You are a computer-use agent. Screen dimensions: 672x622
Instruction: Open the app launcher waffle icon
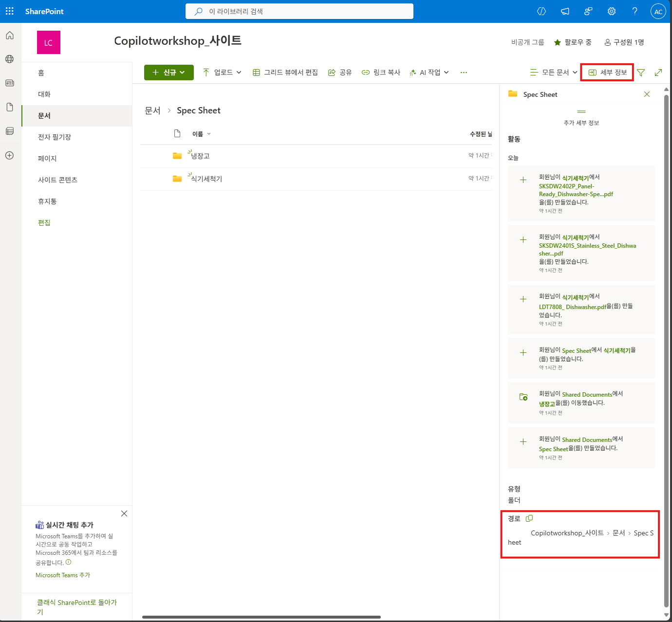pyautogui.click(x=10, y=11)
